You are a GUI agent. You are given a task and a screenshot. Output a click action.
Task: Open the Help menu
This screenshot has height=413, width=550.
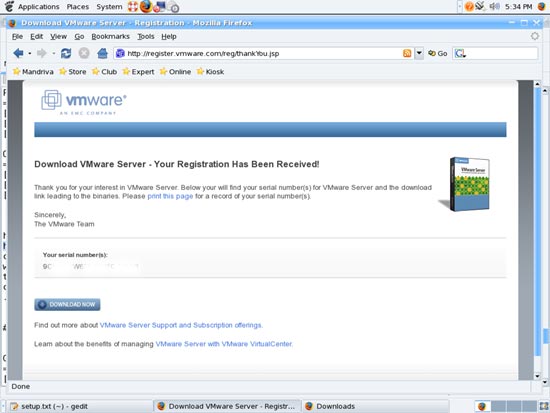click(169, 36)
